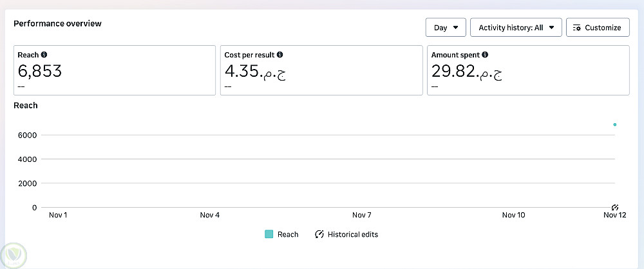The width and height of the screenshot is (644, 269).
Task: Click the Reach info icon
Action: point(44,55)
